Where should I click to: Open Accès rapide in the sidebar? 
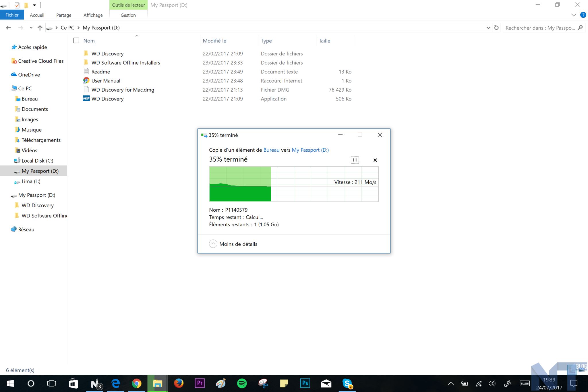pyautogui.click(x=32, y=47)
